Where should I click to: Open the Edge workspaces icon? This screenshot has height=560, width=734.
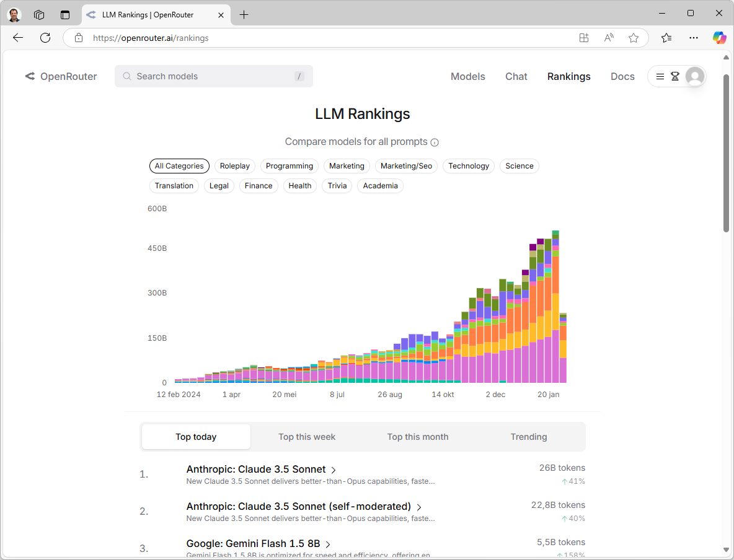pos(39,15)
